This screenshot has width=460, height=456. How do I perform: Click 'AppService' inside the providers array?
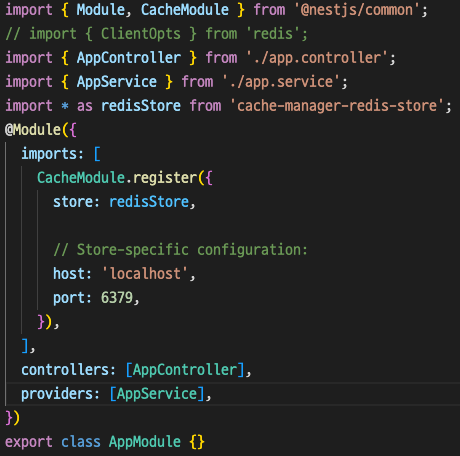(157, 394)
